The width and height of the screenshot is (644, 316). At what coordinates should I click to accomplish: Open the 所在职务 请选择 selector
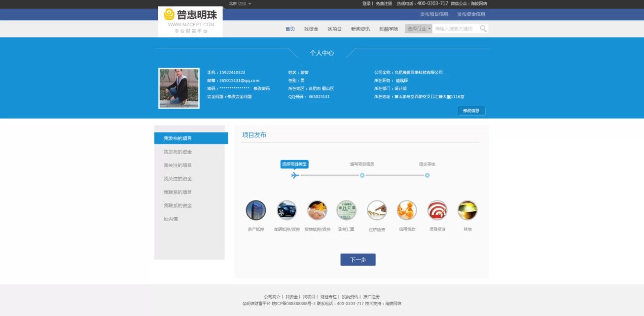(401, 80)
